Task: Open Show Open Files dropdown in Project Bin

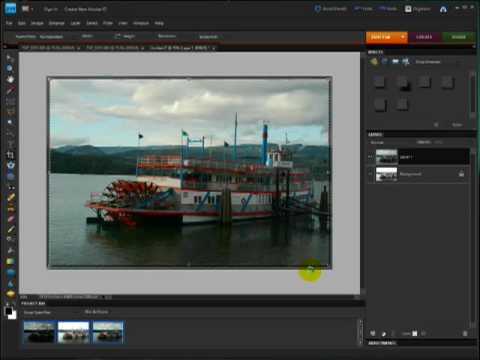Action: click(x=37, y=313)
